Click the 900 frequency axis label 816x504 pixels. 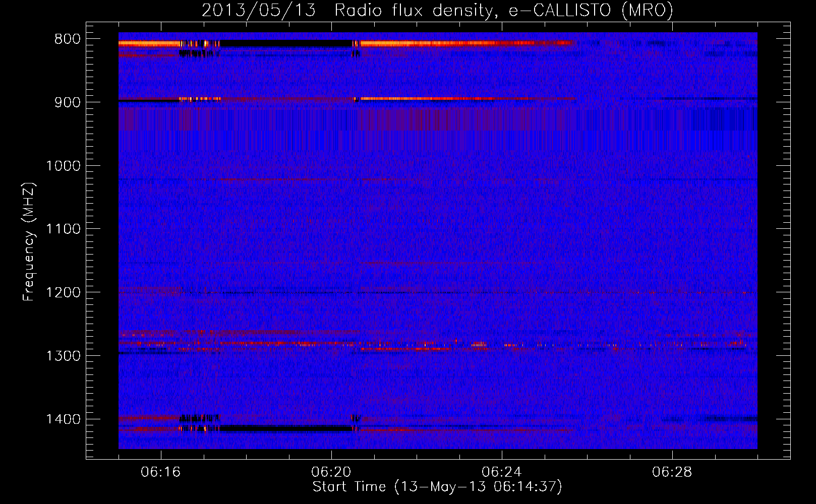(x=68, y=102)
